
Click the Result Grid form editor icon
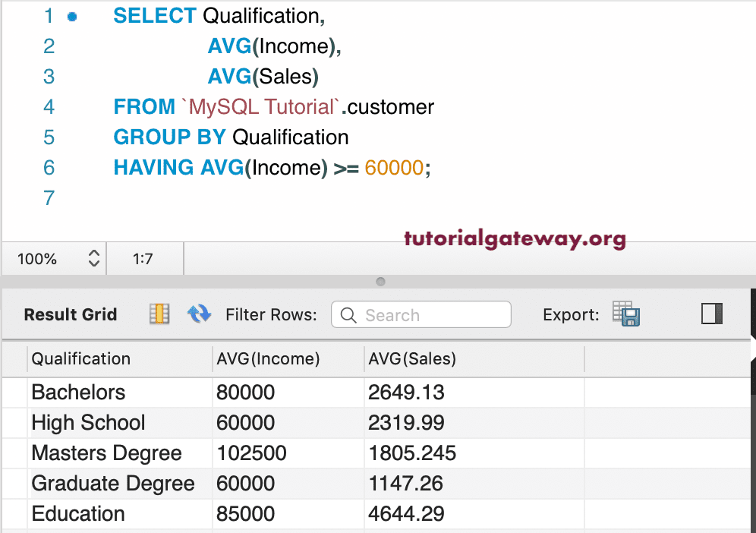pos(159,314)
